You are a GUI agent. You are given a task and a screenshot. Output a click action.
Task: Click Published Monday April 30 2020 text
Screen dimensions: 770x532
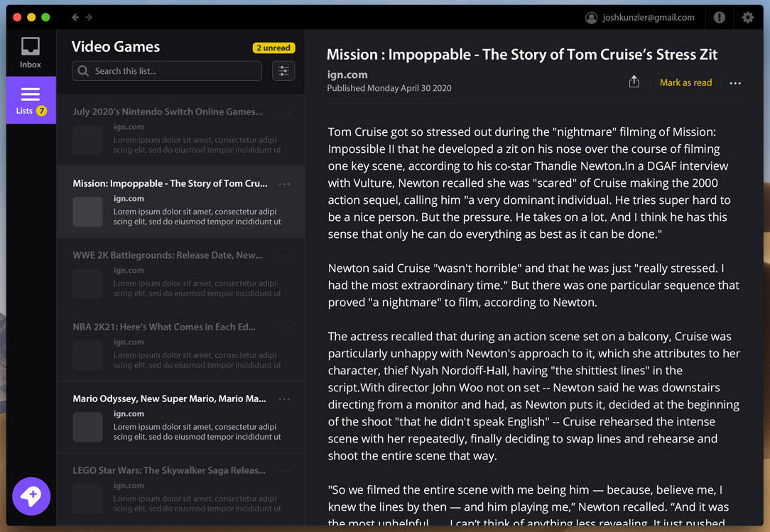tap(389, 88)
